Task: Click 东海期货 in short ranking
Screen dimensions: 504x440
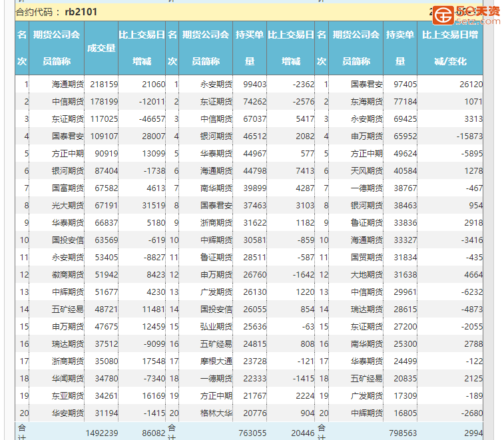Action: pos(367,102)
